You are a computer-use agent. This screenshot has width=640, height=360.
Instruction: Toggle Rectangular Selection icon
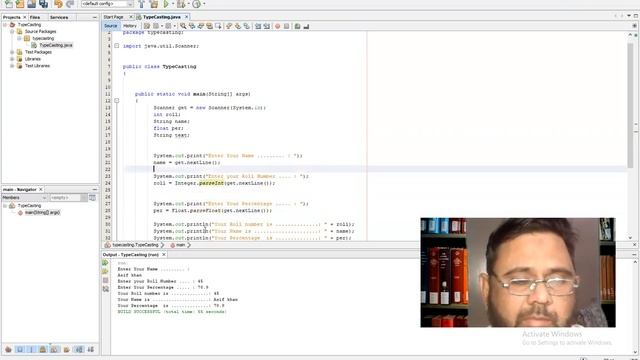click(x=218, y=26)
